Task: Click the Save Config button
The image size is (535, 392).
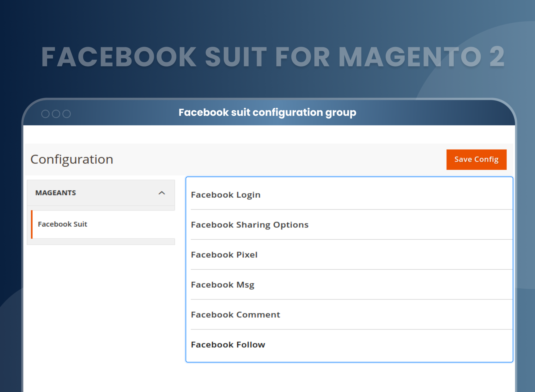Action: pos(476,159)
